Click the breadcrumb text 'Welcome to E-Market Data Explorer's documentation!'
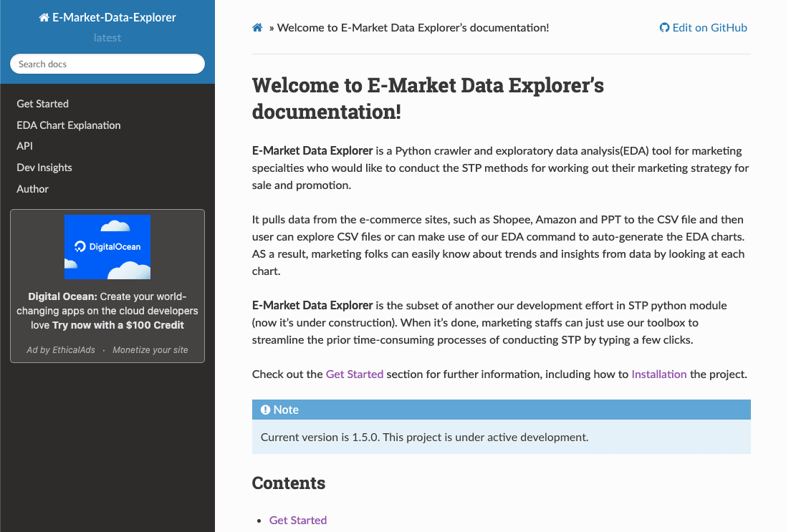 (413, 27)
